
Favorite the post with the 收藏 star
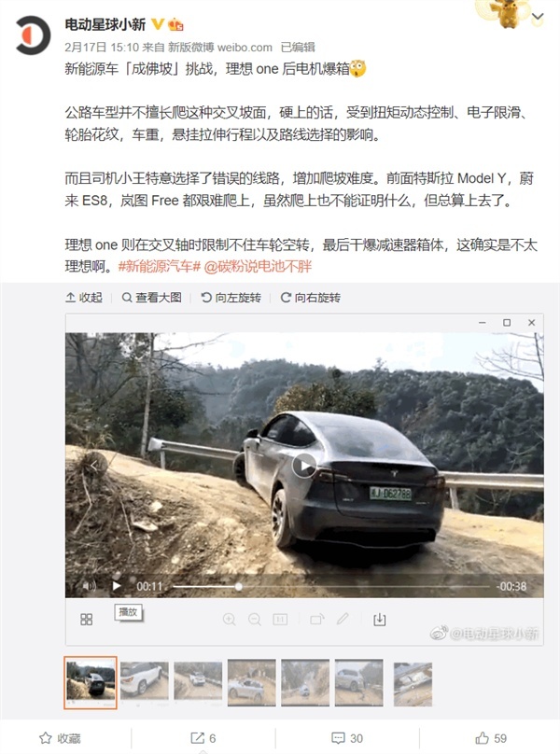(60, 738)
